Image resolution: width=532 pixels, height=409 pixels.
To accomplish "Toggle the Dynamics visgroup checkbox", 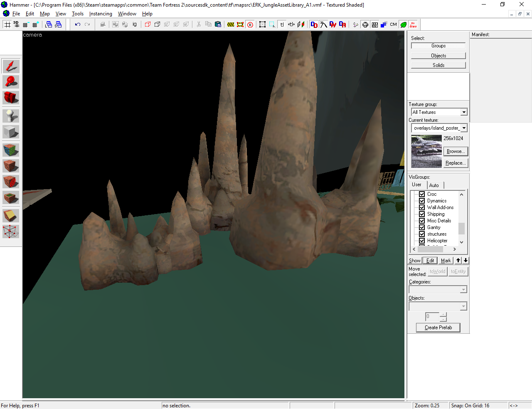I will pyautogui.click(x=422, y=201).
